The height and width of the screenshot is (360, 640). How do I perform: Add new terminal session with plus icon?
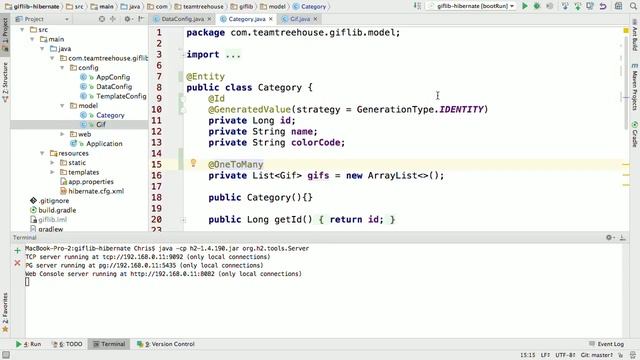click(x=17, y=251)
